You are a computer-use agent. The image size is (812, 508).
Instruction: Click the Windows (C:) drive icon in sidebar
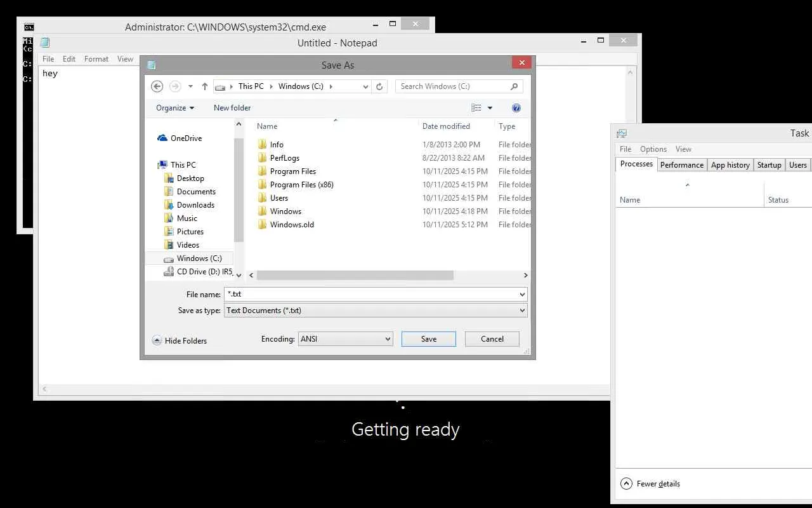[x=169, y=258]
